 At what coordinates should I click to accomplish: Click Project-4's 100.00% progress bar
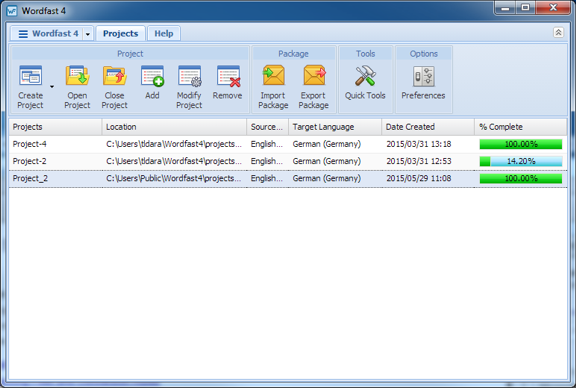[521, 144]
